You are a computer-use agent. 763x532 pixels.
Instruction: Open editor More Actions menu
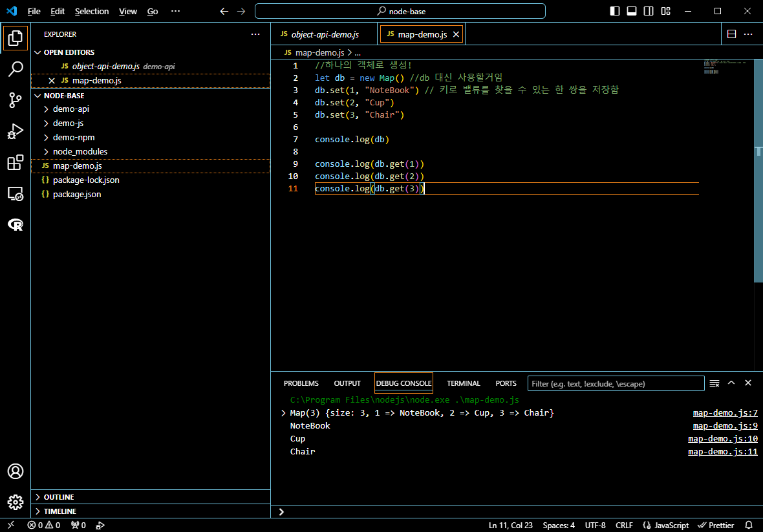[748, 34]
